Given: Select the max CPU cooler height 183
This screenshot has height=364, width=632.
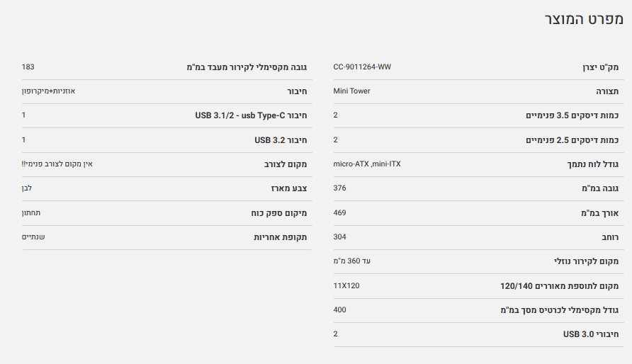Looking at the screenshot, I should 28,67.
